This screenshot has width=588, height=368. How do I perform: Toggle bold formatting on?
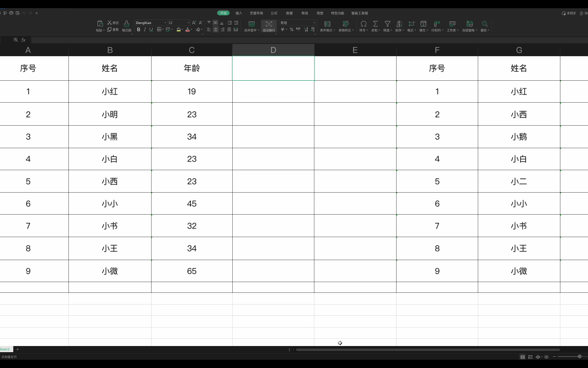(138, 29)
